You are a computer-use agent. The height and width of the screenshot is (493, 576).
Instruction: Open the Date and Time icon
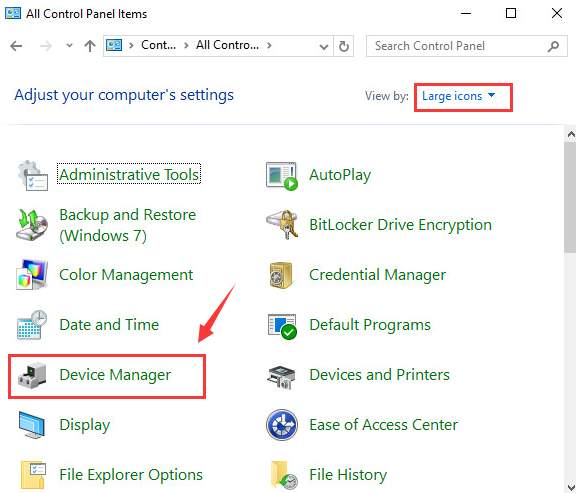point(32,324)
